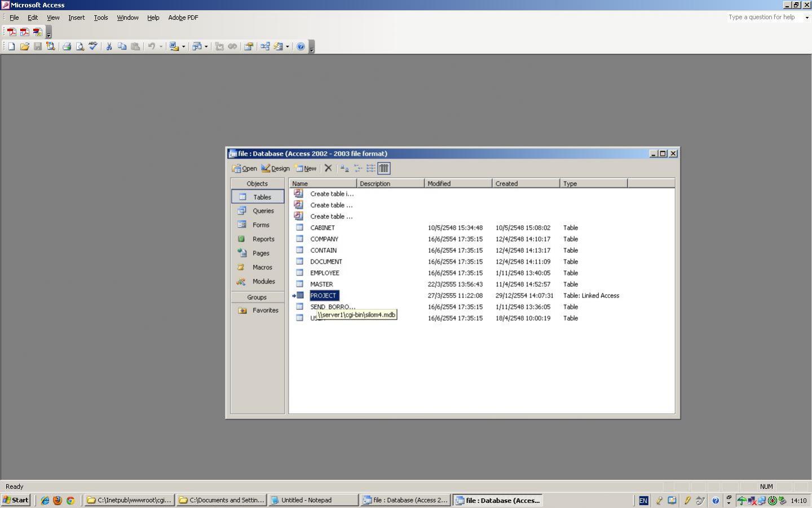Select Reports in Objects pane
Image resolution: width=812 pixels, height=508 pixels.
point(258,239)
